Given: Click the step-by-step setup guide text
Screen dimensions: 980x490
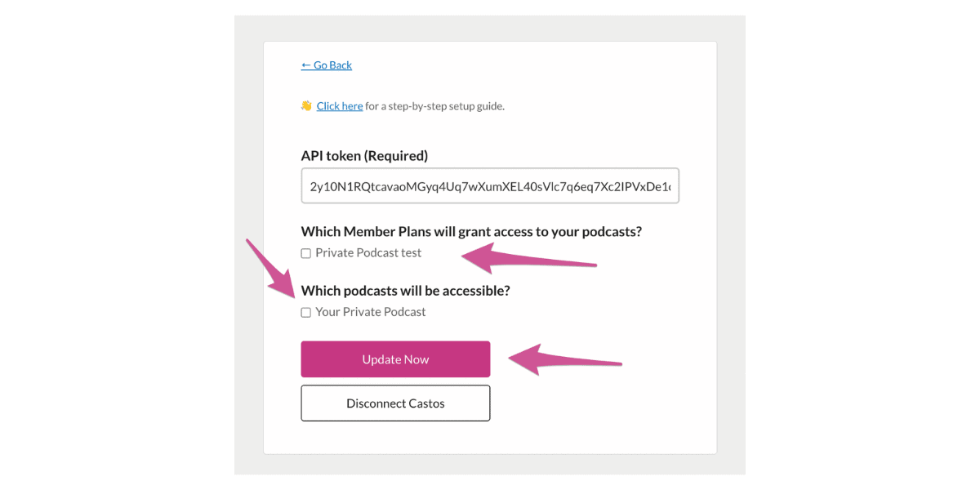Looking at the screenshot, I should click(x=434, y=106).
